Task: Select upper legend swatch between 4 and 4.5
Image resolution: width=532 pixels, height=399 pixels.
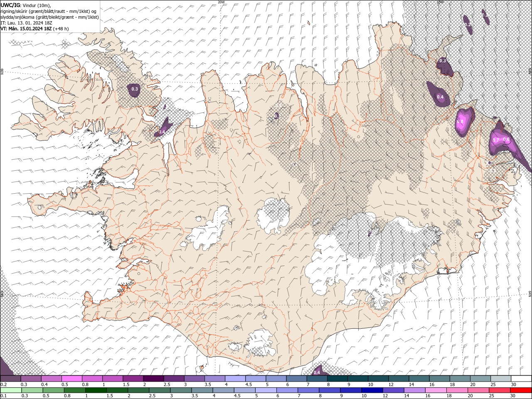Action: coord(235,378)
